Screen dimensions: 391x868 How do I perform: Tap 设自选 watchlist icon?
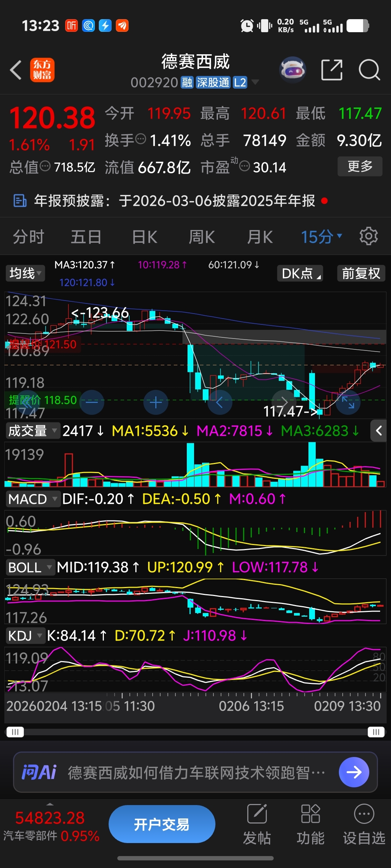point(364,813)
